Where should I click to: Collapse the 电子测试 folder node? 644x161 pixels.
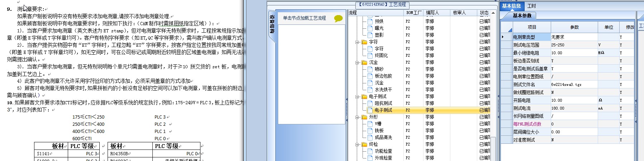(357, 97)
